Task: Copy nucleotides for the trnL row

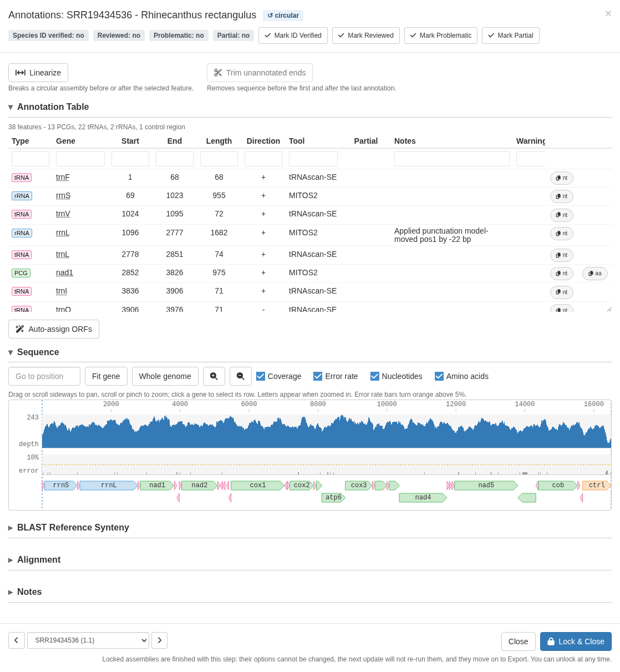Action: (x=562, y=255)
